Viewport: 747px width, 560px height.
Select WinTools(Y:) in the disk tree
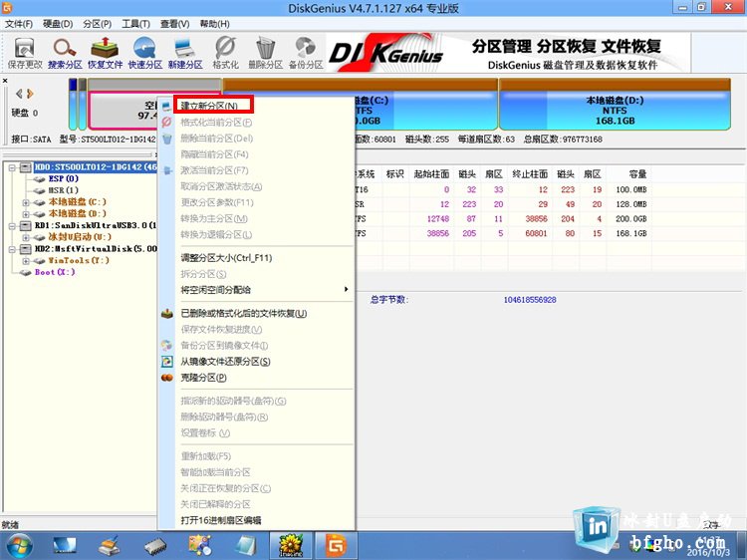point(79,260)
